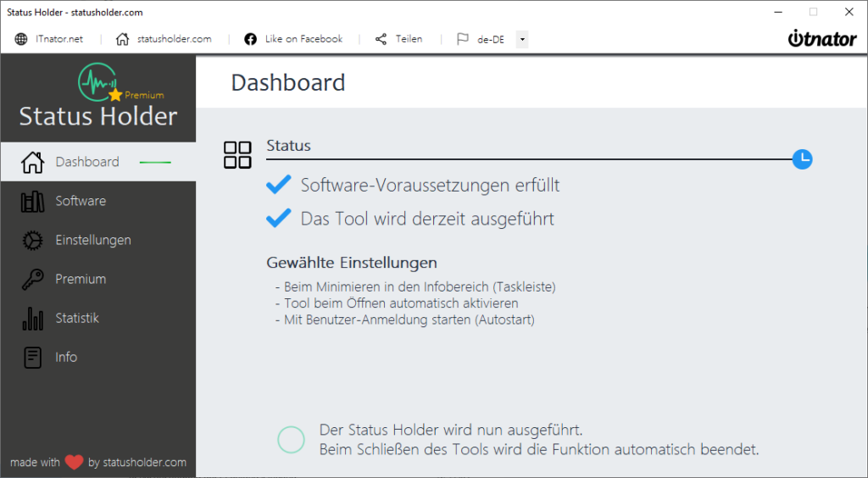
Task: Click the flag language icon
Action: 462,39
